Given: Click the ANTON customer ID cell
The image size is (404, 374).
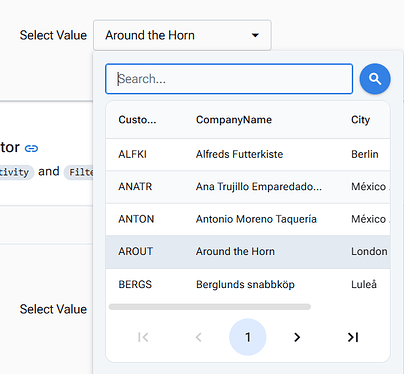Looking at the screenshot, I should click(136, 219).
